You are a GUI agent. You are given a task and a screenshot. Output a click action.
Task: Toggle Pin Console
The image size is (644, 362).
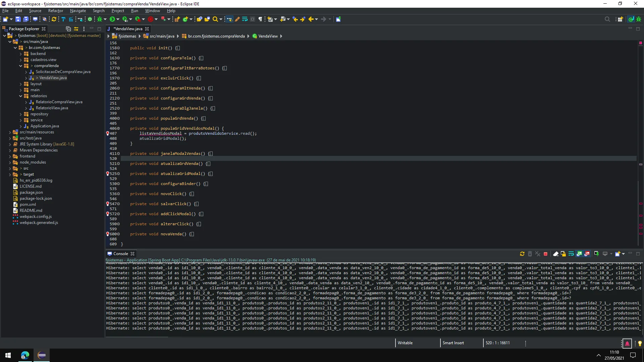pos(596,254)
